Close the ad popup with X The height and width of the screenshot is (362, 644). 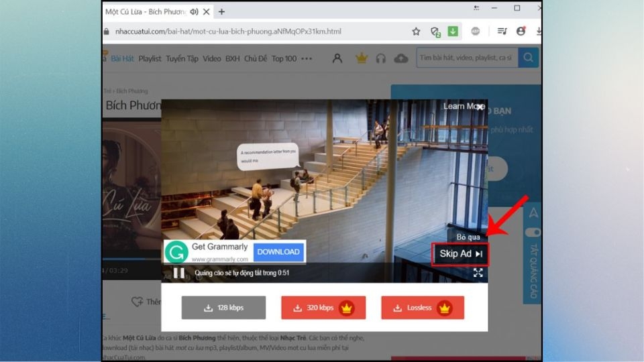[x=480, y=107]
